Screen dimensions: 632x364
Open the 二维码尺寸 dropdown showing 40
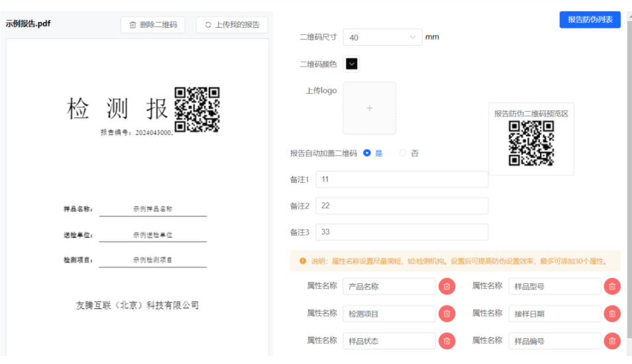pos(382,37)
